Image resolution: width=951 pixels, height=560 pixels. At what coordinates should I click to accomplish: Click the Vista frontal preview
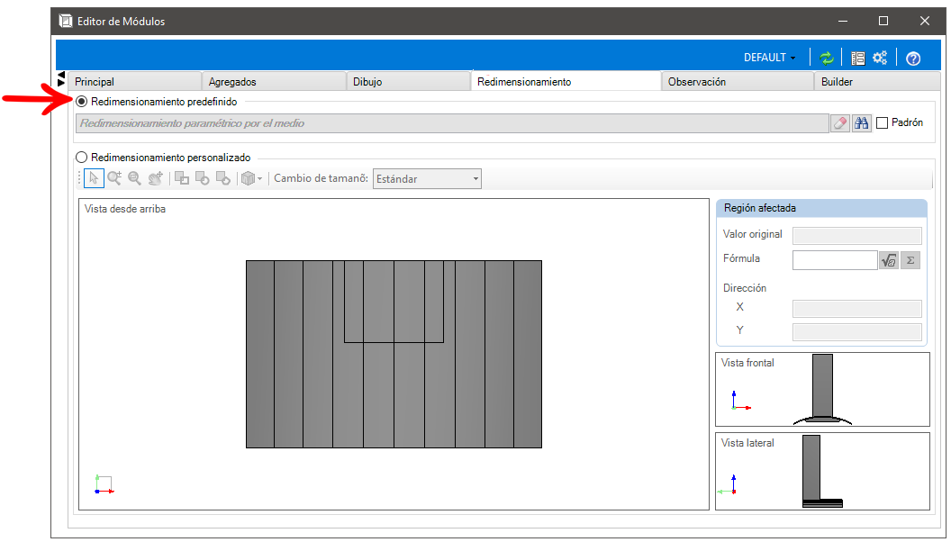(822, 390)
